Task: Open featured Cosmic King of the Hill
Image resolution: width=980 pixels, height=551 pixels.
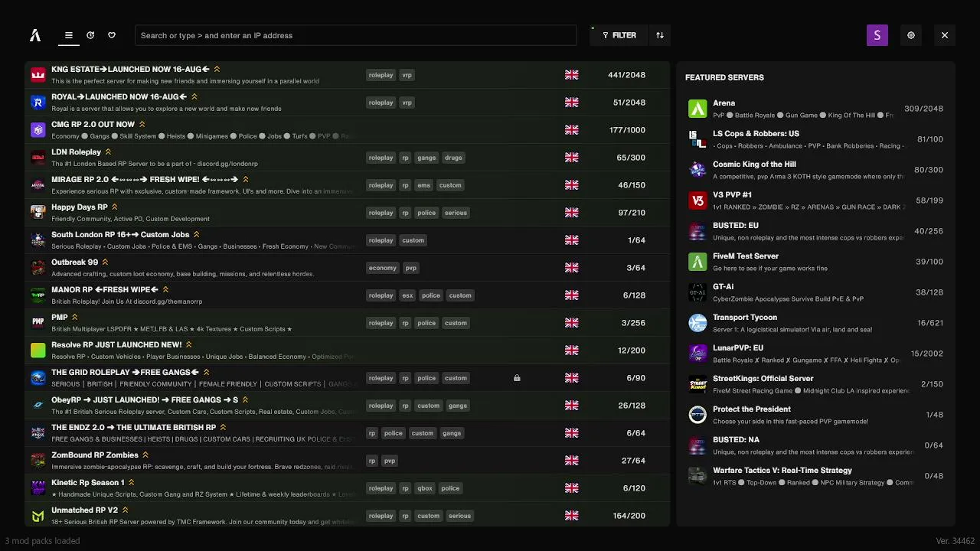Action: coord(815,170)
